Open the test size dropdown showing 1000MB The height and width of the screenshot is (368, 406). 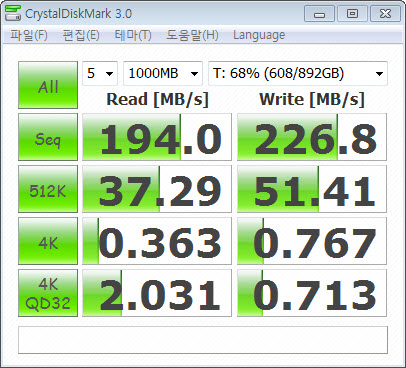[x=163, y=73]
